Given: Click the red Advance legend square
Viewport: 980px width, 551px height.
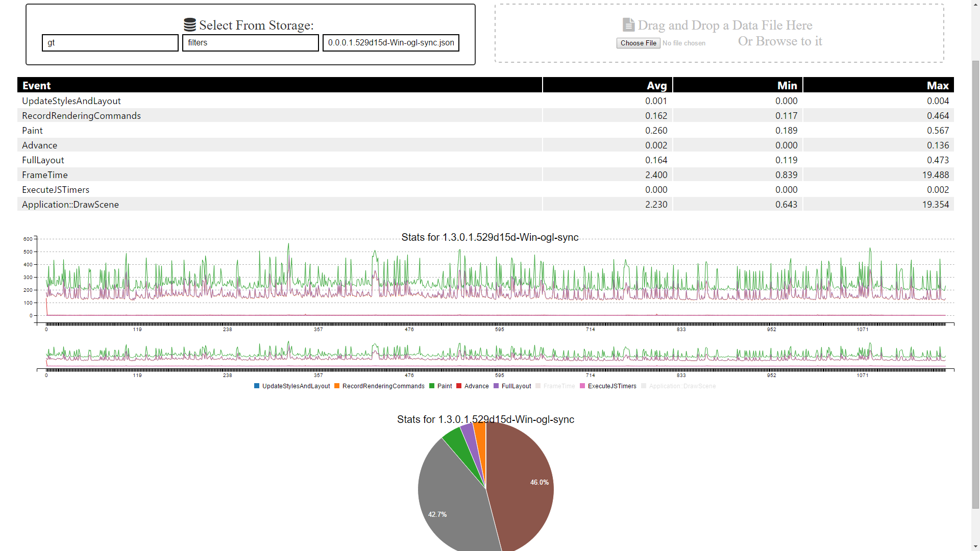Looking at the screenshot, I should [x=458, y=386].
